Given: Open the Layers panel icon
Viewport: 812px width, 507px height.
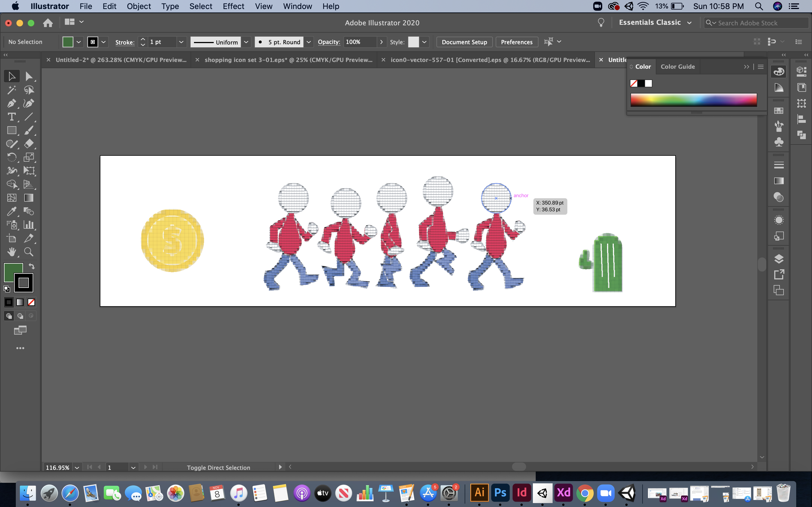Looking at the screenshot, I should 778,259.
